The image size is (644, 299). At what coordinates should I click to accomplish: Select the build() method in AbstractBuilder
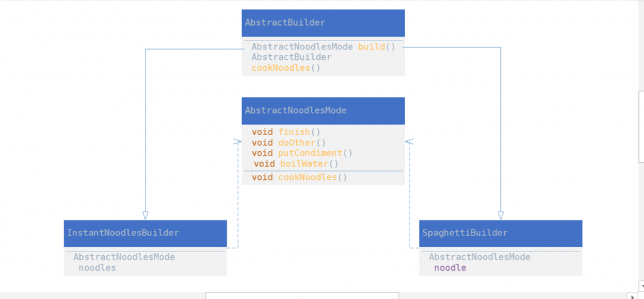[x=376, y=47]
